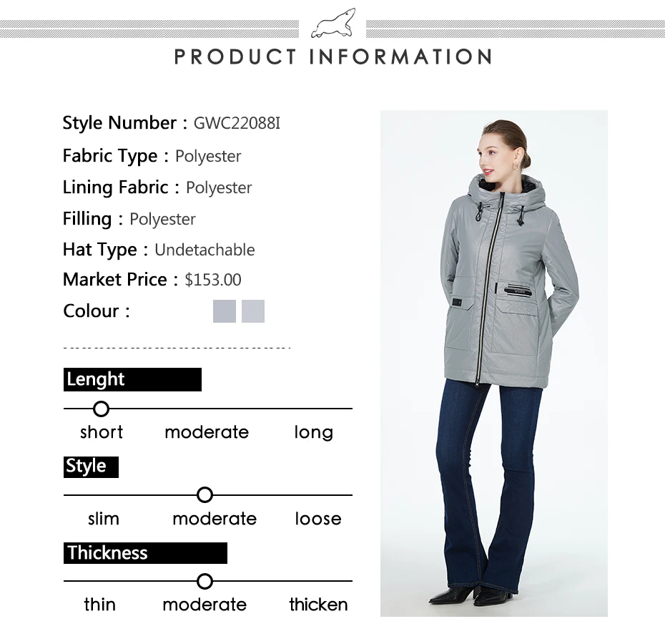Click the 'slim' style label
This screenshot has height=644, width=665.
(104, 519)
